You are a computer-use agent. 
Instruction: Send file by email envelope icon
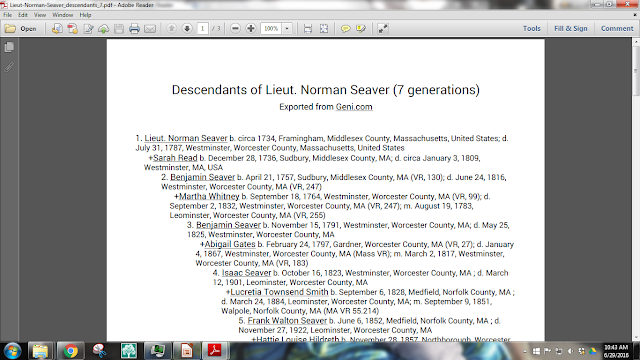point(150,29)
